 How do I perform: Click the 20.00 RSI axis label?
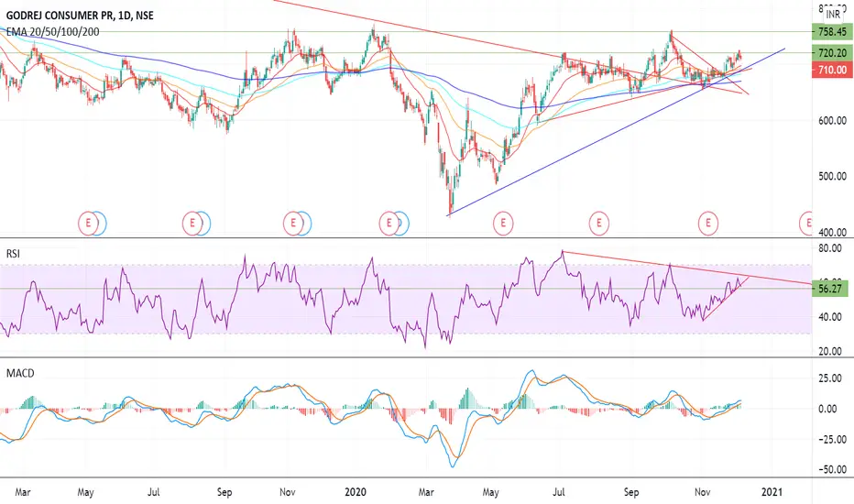click(x=830, y=352)
